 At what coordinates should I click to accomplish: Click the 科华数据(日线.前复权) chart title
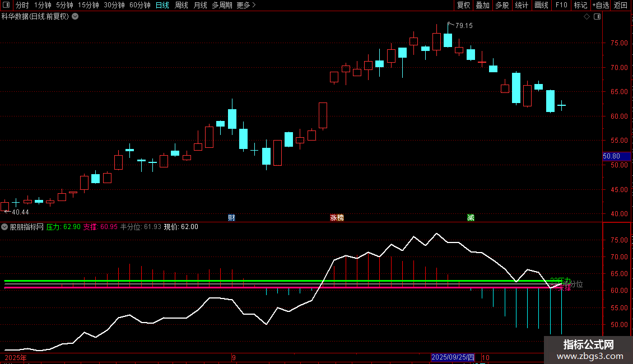[35, 17]
